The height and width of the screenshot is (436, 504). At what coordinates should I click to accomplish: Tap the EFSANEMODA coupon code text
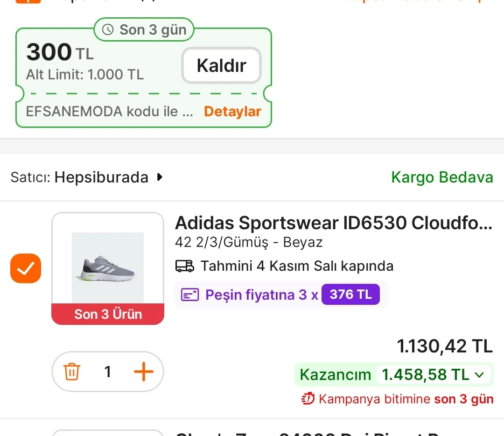109,112
